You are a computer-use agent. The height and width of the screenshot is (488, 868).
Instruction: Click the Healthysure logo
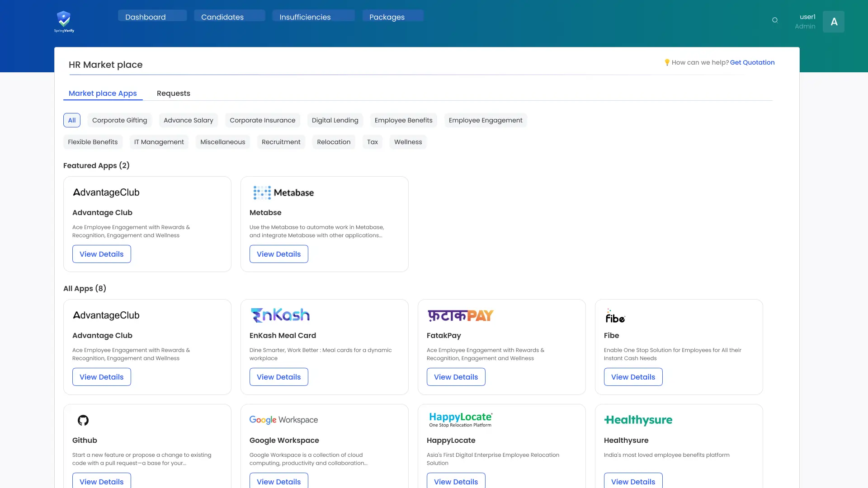click(638, 420)
